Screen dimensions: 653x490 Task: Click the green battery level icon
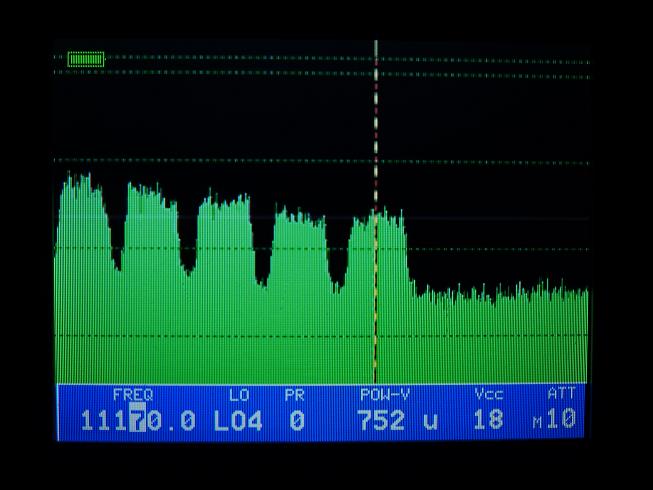coord(85,59)
